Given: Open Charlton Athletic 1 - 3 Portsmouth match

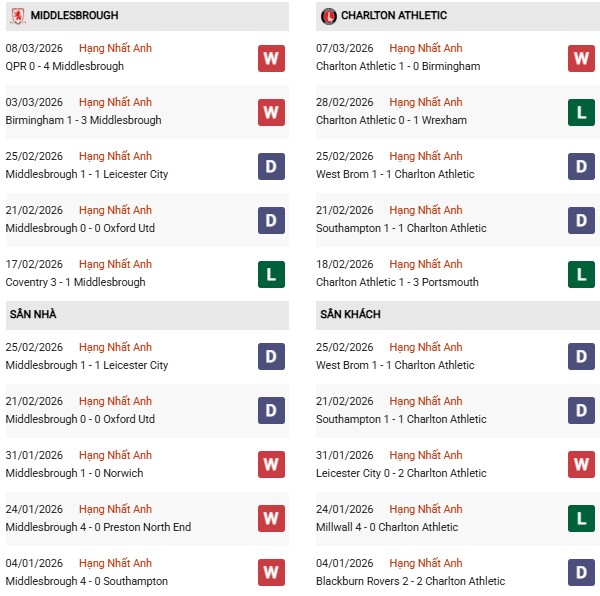Looking at the screenshot, I should pyautogui.click(x=397, y=282).
